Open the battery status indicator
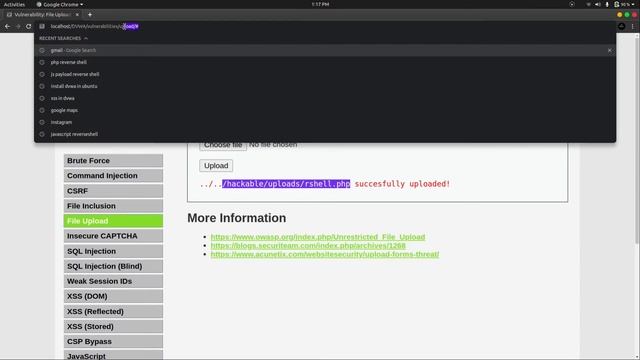 [x=622, y=4]
